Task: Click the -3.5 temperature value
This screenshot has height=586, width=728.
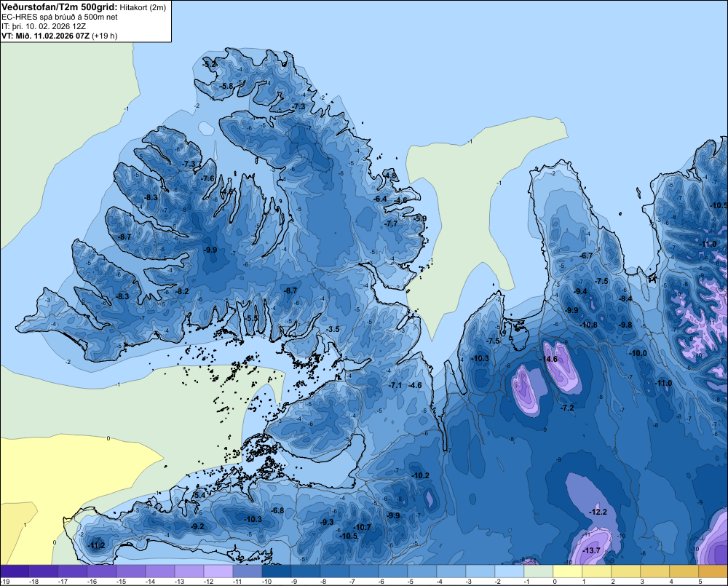Action: [333, 329]
